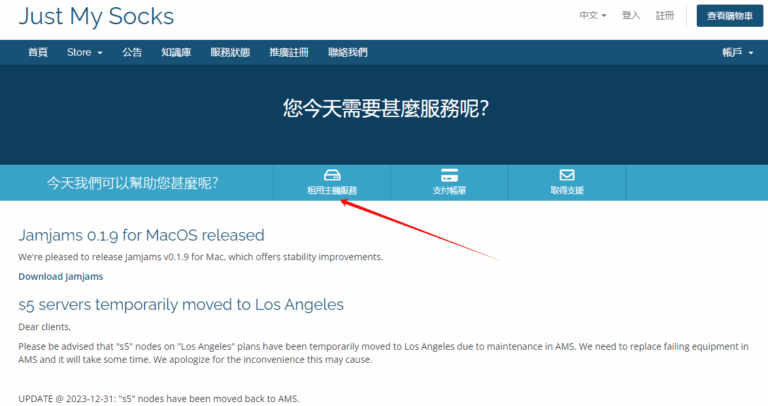Open the 聯絡我們 contact page
Screen dimensions: 768x406
348,52
